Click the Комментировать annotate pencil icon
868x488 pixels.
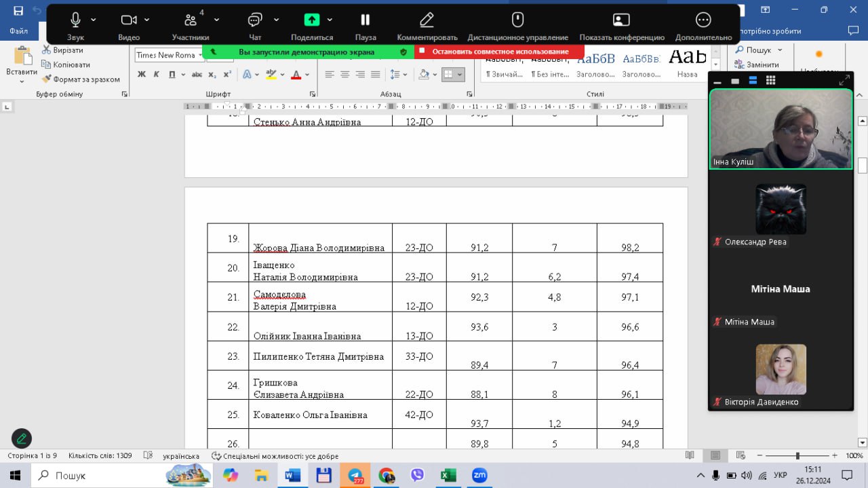coord(427,20)
